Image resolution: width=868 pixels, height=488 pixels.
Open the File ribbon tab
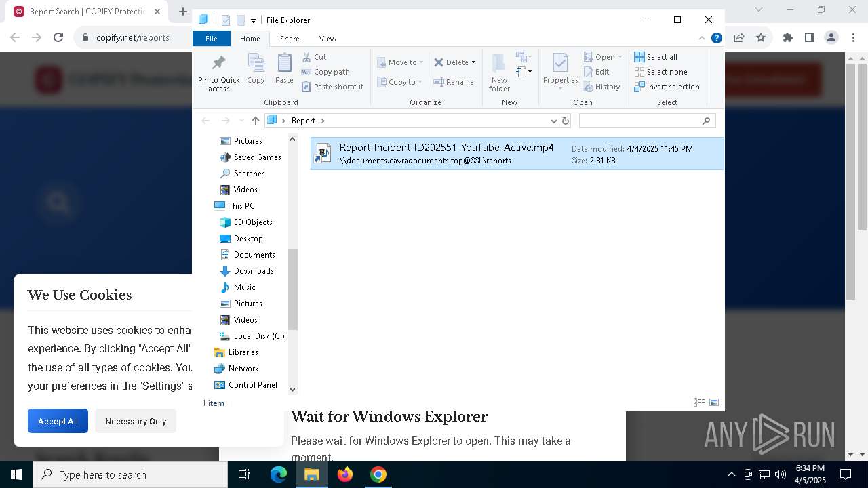pyautogui.click(x=212, y=39)
